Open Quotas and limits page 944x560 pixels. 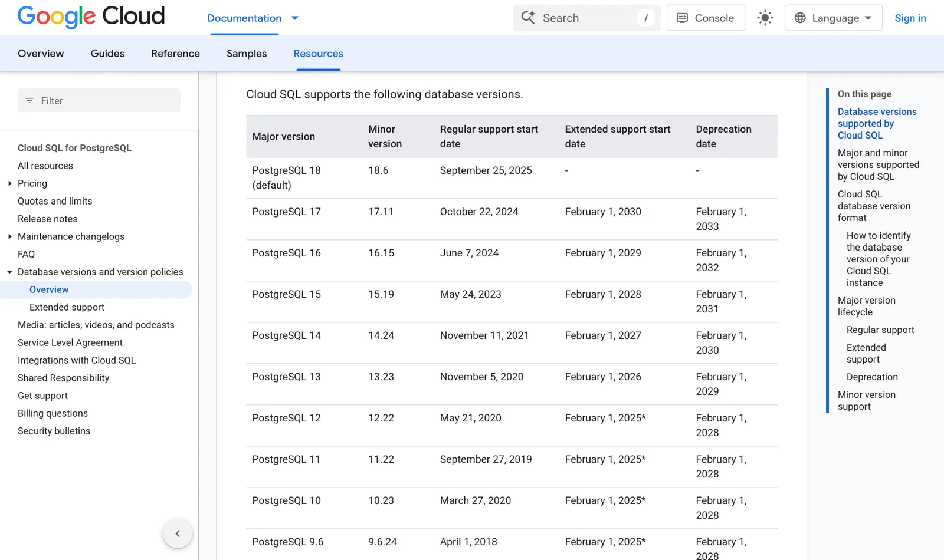[x=55, y=201]
